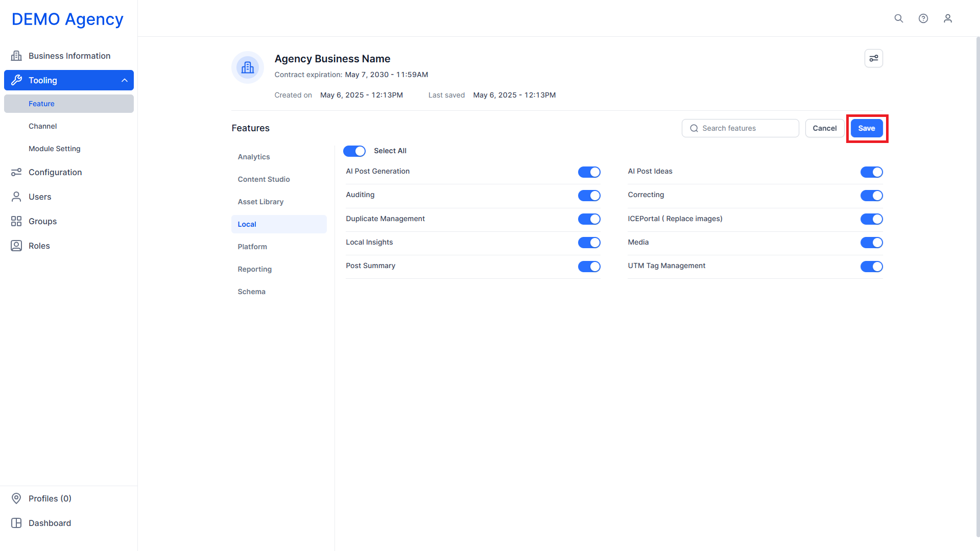The height and width of the screenshot is (551, 980).
Task: Click the Business Information building icon
Action: tap(16, 56)
